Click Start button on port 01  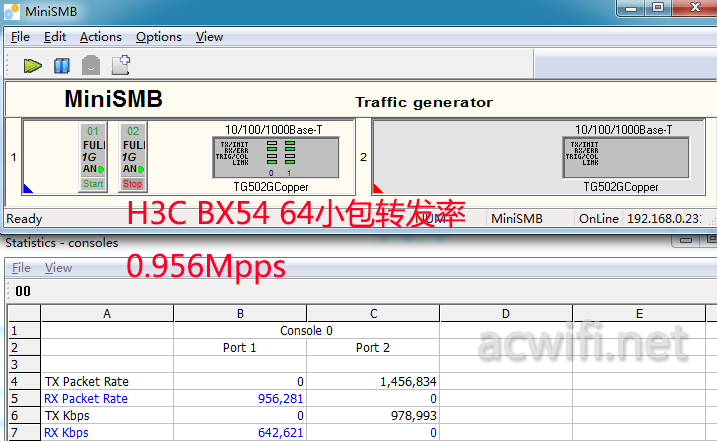click(93, 184)
